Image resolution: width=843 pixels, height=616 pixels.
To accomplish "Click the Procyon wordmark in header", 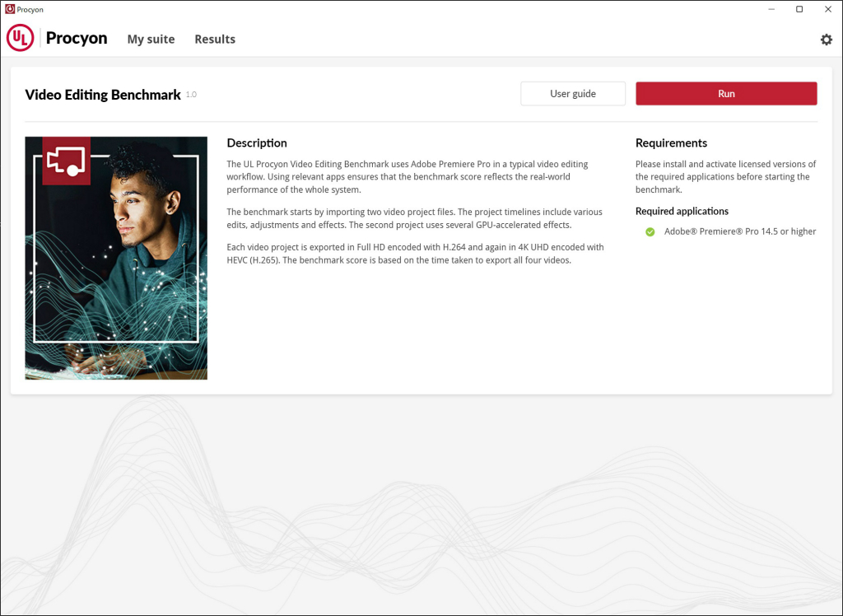I will tap(77, 38).
